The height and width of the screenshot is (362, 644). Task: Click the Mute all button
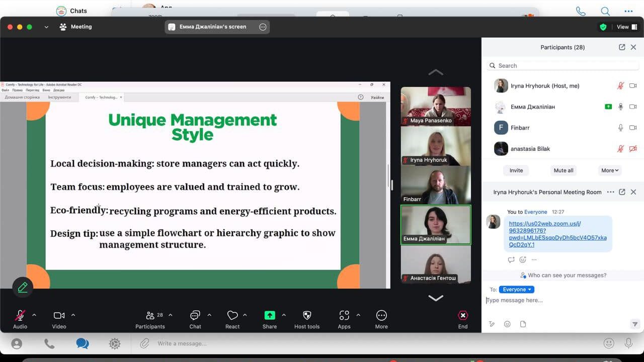click(563, 170)
